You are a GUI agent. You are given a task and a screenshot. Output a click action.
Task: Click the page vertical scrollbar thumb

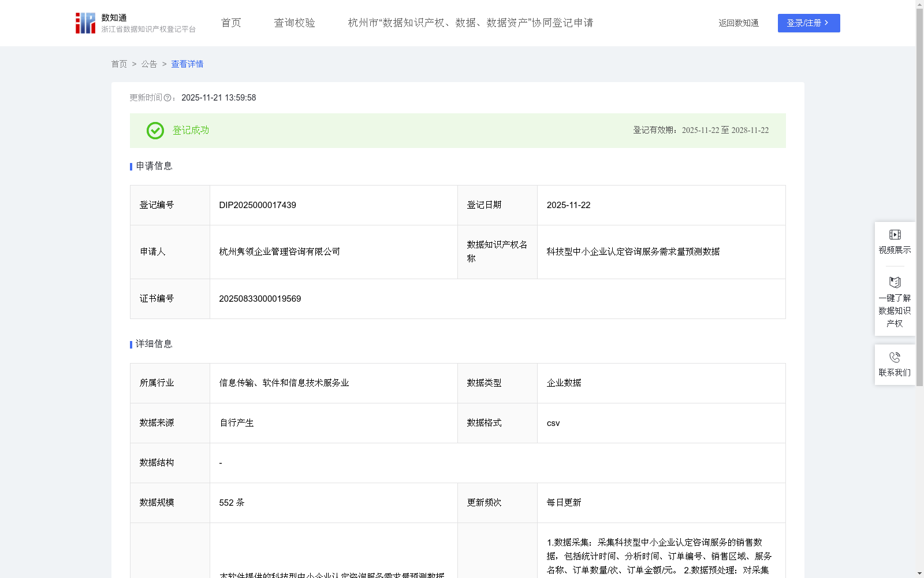point(919,197)
